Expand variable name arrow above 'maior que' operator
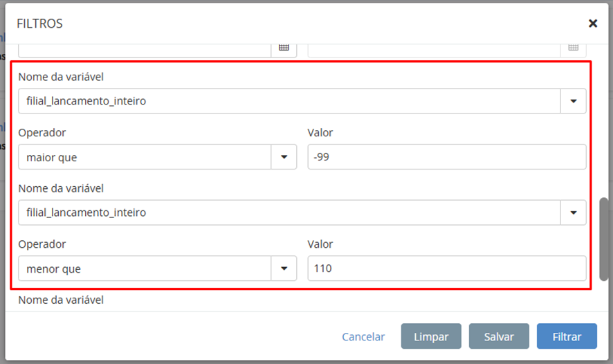 pyautogui.click(x=573, y=101)
